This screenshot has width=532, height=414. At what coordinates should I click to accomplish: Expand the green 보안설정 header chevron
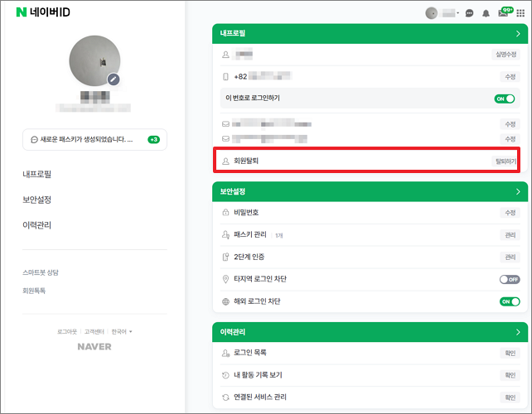pyautogui.click(x=518, y=192)
